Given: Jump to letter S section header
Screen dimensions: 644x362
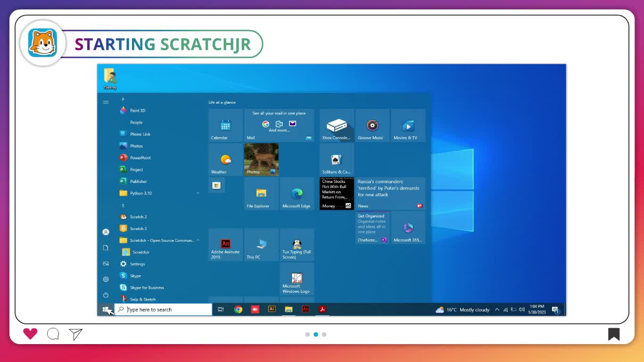Looking at the screenshot, I should coord(123,206).
